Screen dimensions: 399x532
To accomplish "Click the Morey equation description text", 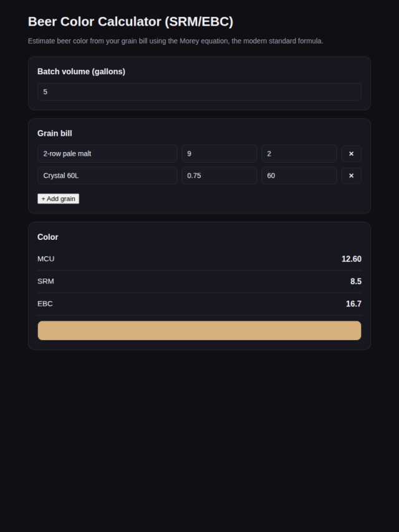I will tap(176, 41).
